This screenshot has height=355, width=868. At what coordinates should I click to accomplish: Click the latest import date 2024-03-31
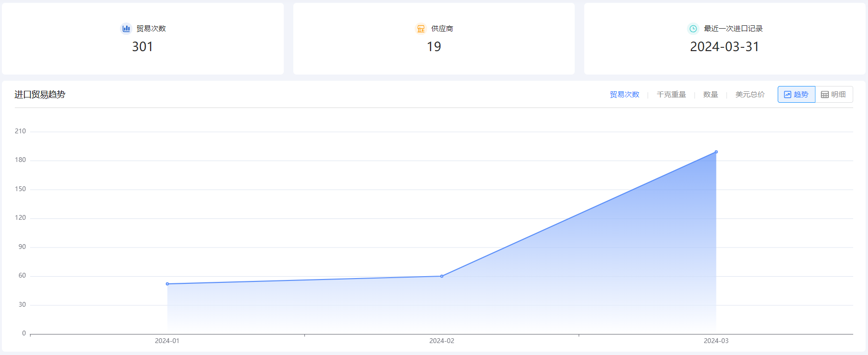point(724,47)
